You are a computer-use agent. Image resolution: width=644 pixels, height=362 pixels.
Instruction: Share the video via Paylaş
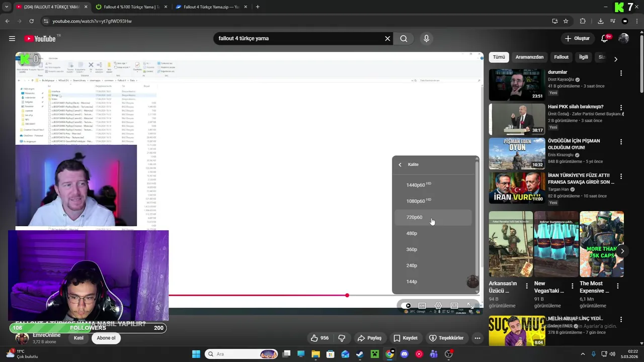point(369,338)
